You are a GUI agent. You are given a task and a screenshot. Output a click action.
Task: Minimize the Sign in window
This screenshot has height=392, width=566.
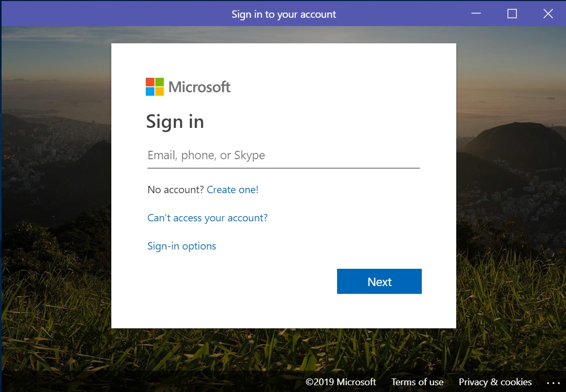coord(476,14)
